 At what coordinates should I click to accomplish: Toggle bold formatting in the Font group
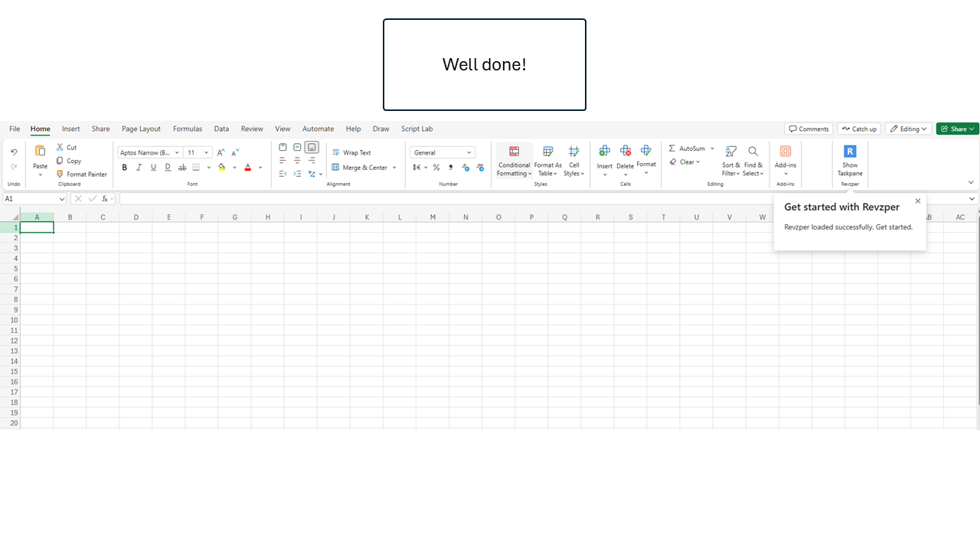tap(125, 168)
